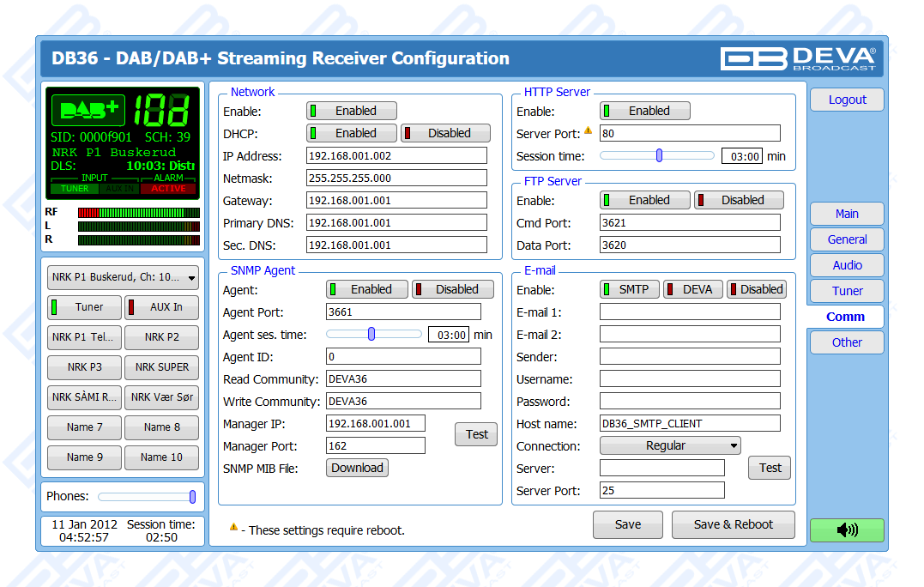
Task: Click the TUNER input indicator on the display
Action: coord(75,189)
